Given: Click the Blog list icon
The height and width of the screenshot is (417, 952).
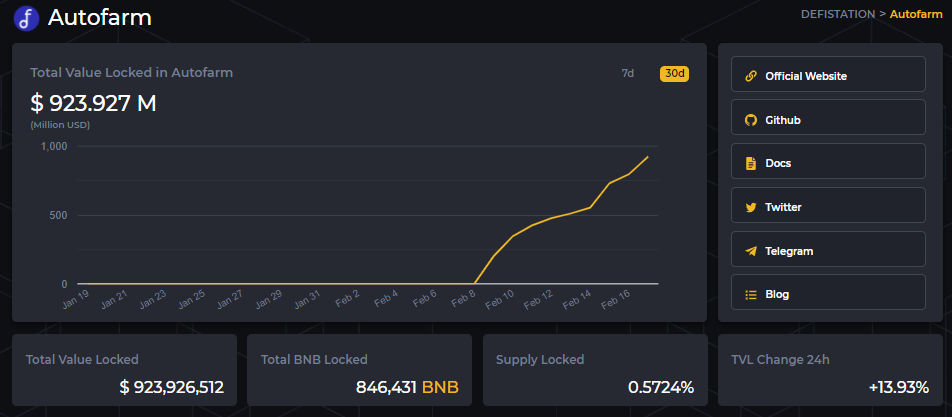Looking at the screenshot, I should pyautogui.click(x=750, y=295).
